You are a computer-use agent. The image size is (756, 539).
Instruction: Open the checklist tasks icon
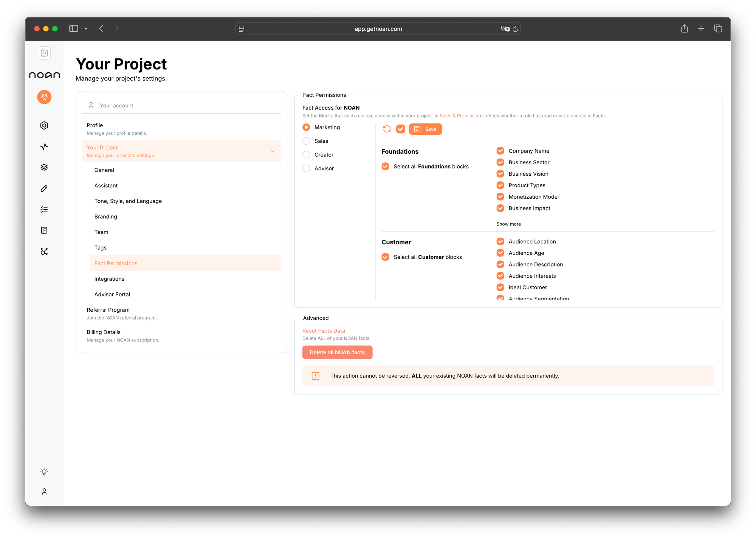pos(44,209)
